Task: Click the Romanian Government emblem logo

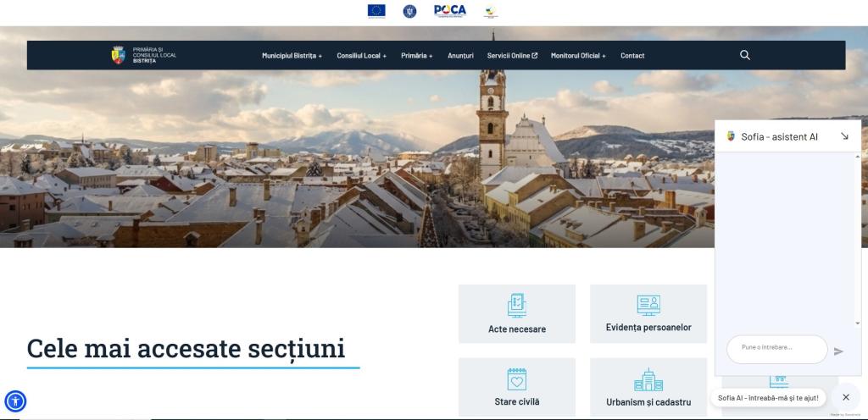Action: click(409, 11)
